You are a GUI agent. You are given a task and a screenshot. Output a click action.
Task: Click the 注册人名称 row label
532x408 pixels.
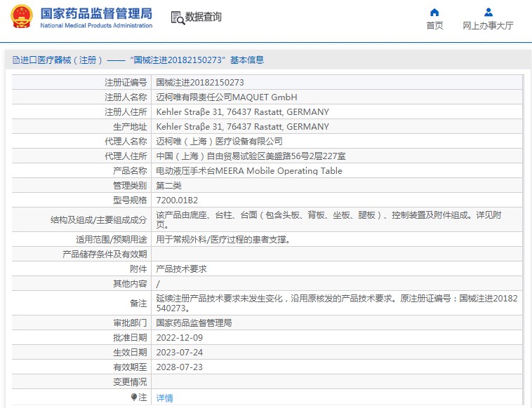tap(126, 97)
